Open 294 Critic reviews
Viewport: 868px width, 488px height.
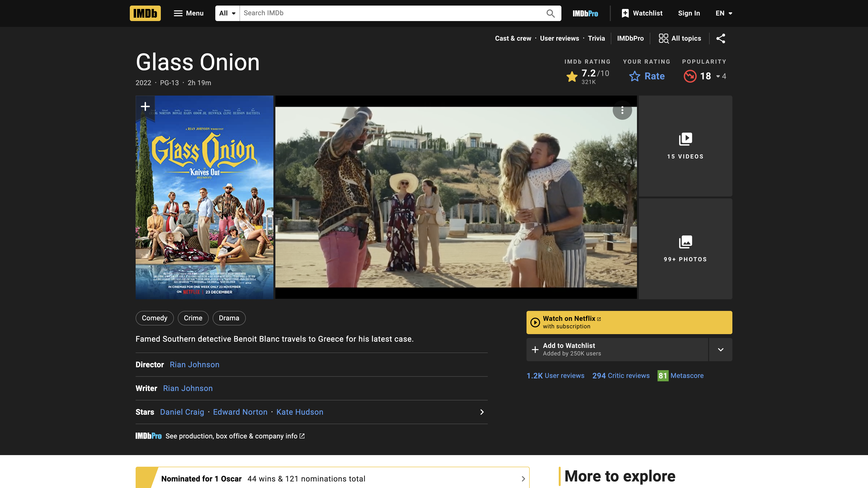(x=621, y=375)
